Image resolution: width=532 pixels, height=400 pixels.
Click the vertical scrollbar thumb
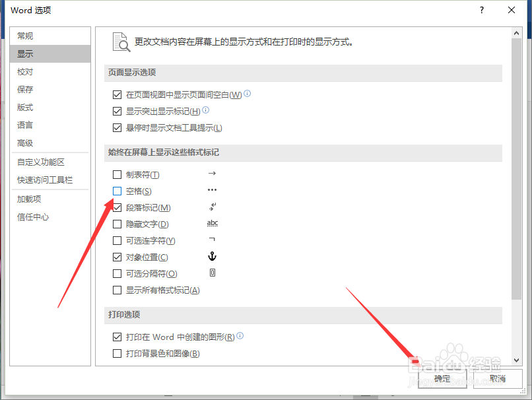click(x=516, y=168)
